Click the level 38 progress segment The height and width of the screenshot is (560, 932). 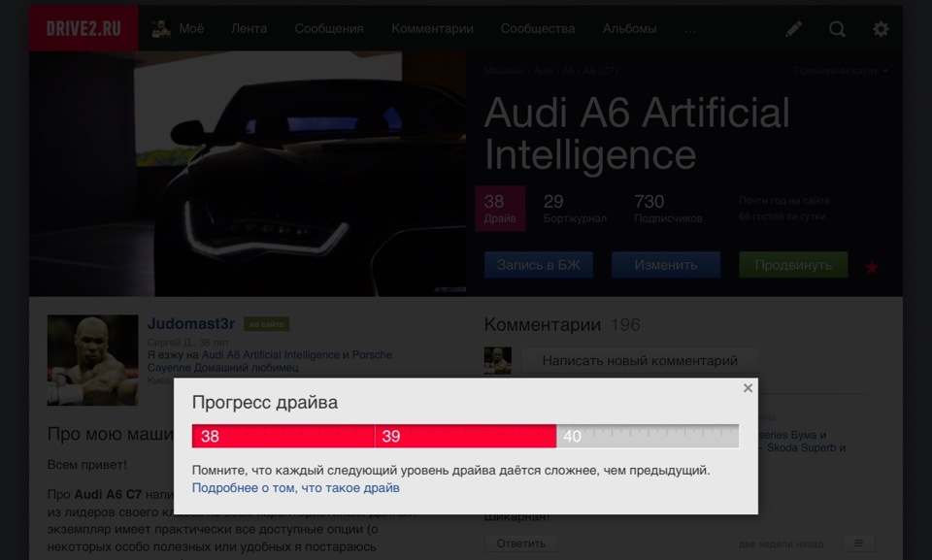pyautogui.click(x=283, y=436)
